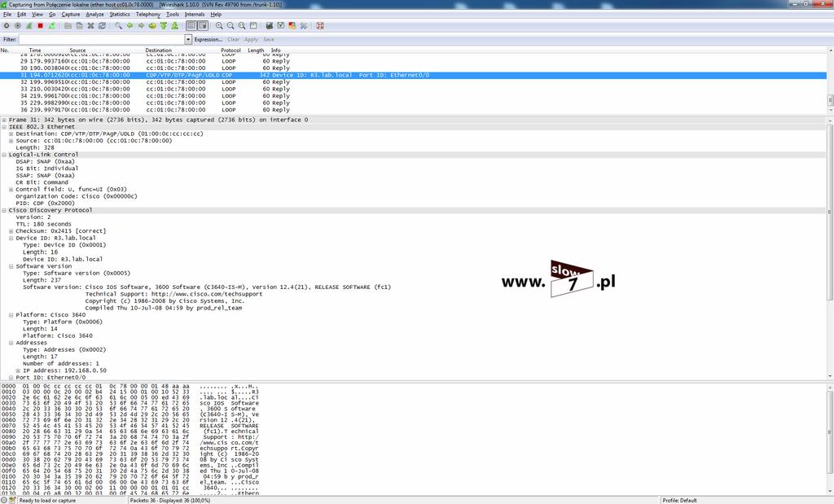
Task: Expand the IP address 192.168.0.50 node
Action: [18, 370]
